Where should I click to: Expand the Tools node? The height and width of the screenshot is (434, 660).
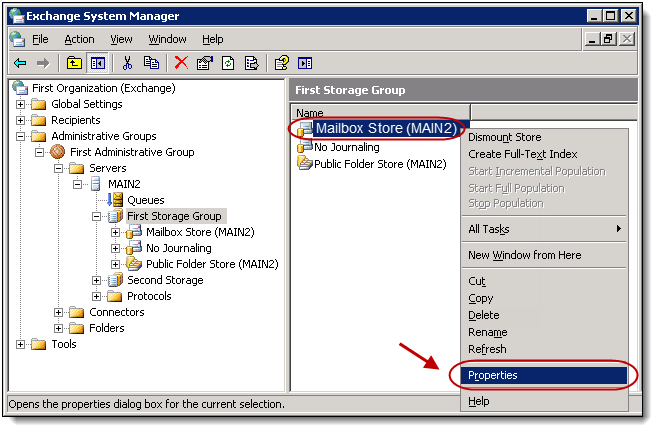click(20, 344)
